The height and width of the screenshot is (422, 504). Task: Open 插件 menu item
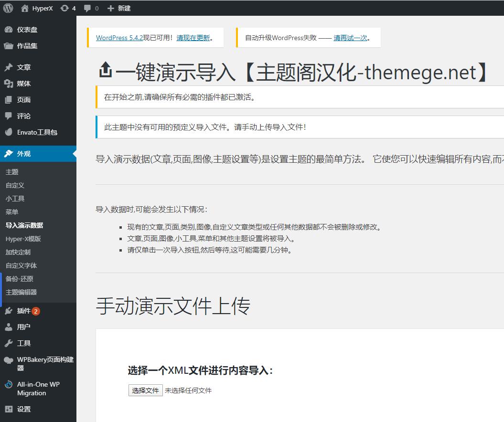click(x=24, y=311)
